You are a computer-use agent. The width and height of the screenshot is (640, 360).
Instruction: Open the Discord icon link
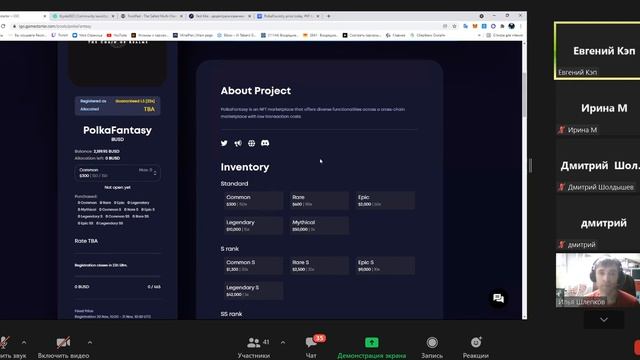tap(265, 143)
